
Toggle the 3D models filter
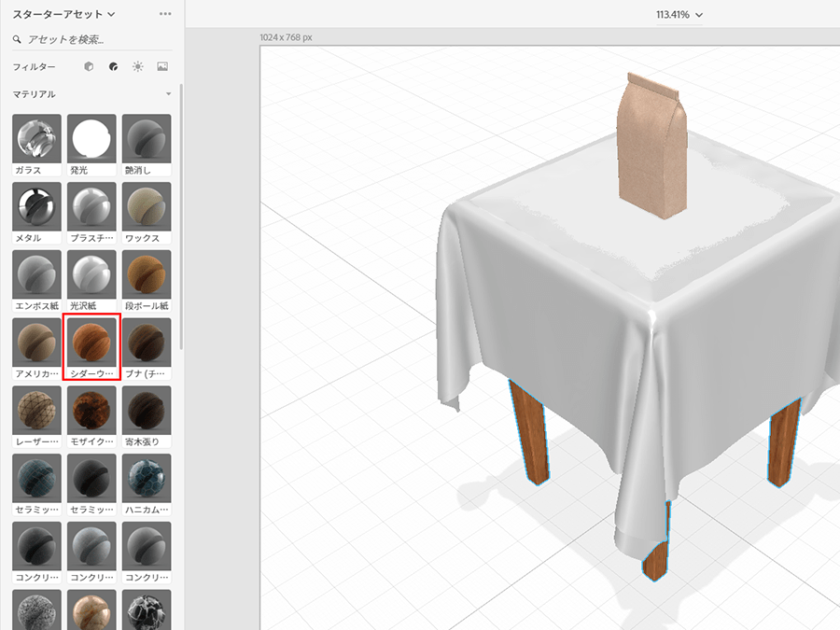[x=89, y=67]
